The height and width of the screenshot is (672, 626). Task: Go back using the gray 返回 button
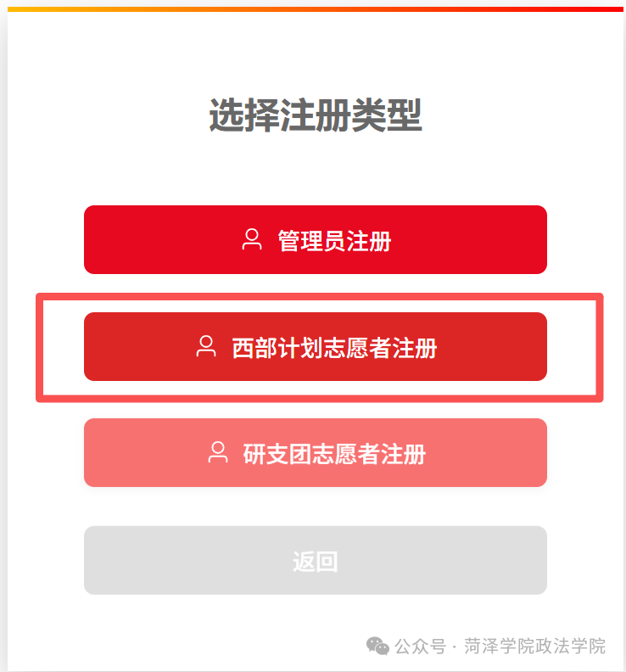point(316,560)
